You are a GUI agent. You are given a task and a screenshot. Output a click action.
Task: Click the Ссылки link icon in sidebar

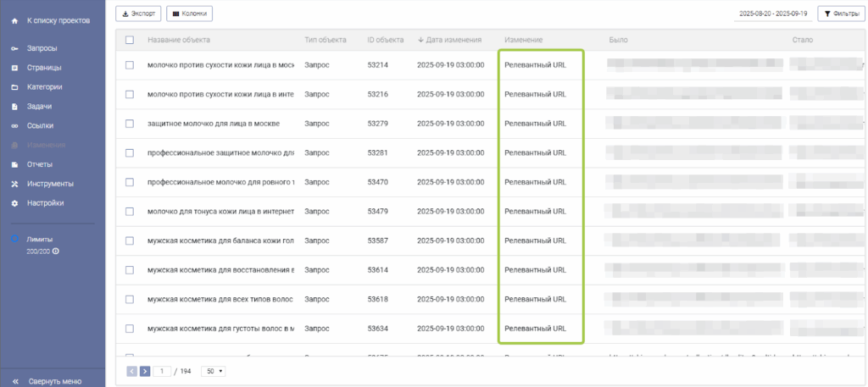tap(14, 126)
